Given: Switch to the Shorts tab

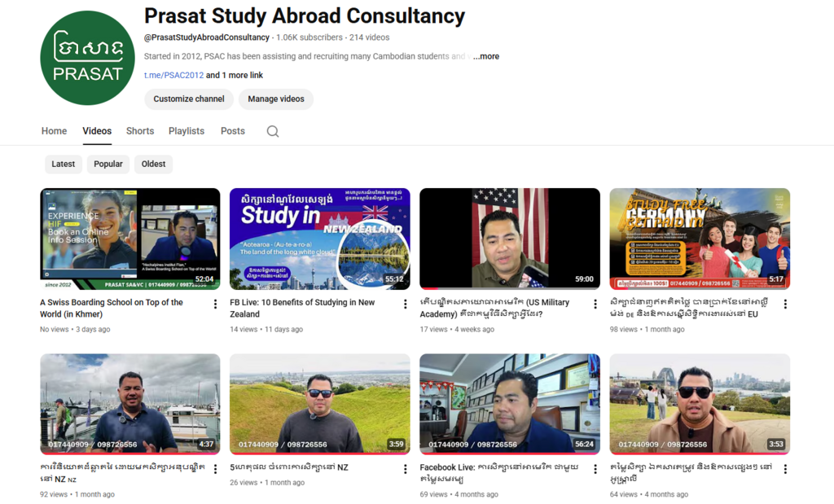Looking at the screenshot, I should point(140,131).
